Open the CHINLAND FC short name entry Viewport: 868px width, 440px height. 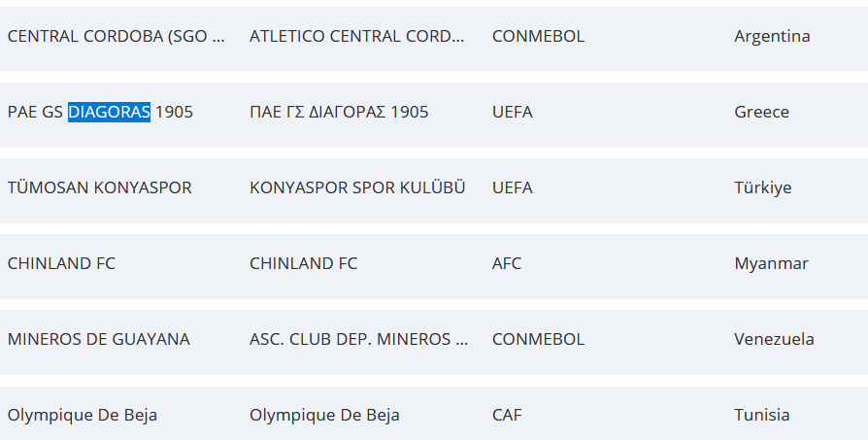(61, 263)
